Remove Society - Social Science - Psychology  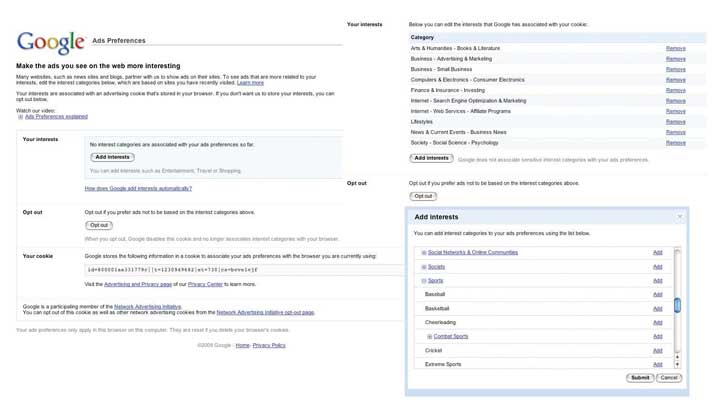tap(675, 143)
